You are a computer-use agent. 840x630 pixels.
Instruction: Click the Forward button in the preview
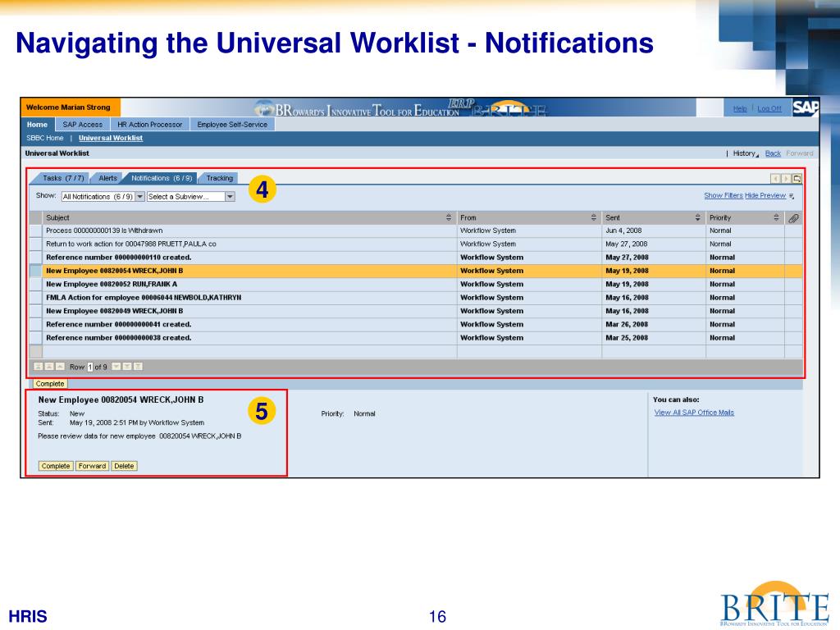[92, 466]
